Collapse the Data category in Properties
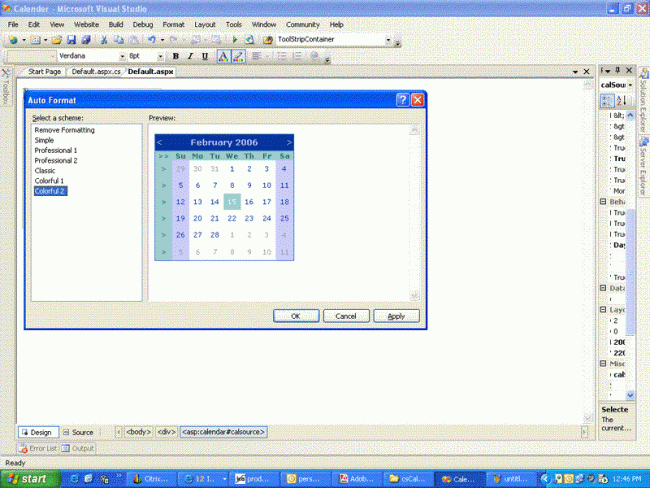Image resolution: width=650 pixels, height=488 pixels. click(x=604, y=288)
